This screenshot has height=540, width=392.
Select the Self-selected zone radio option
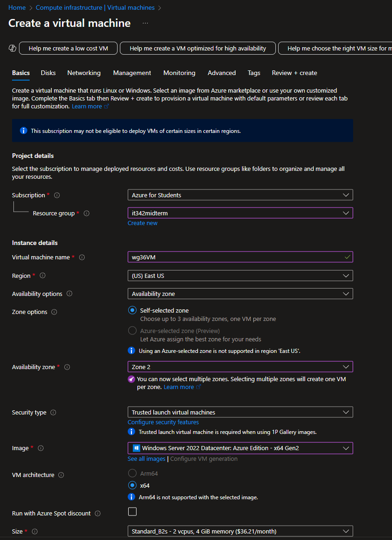coord(132,311)
